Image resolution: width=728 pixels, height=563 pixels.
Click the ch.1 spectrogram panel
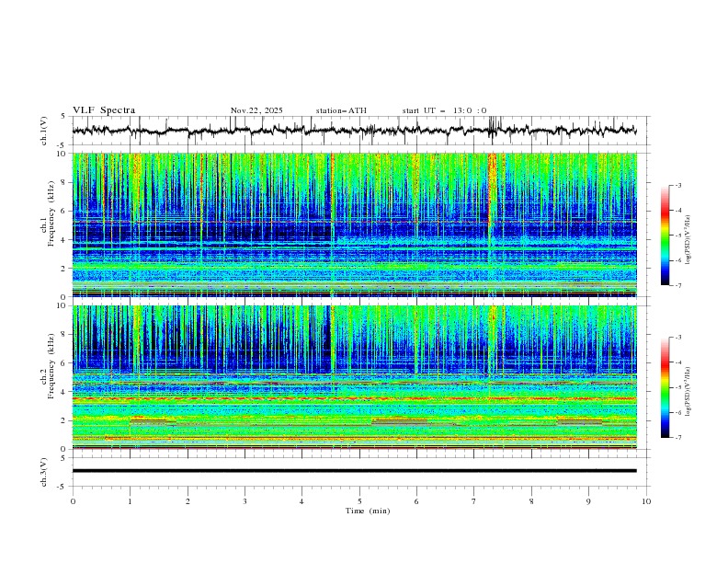click(x=354, y=224)
